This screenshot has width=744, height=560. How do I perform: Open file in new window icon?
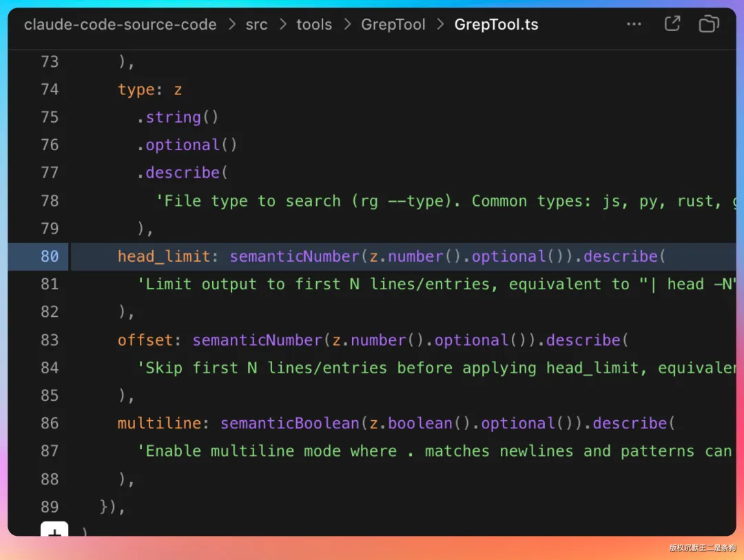(x=672, y=23)
